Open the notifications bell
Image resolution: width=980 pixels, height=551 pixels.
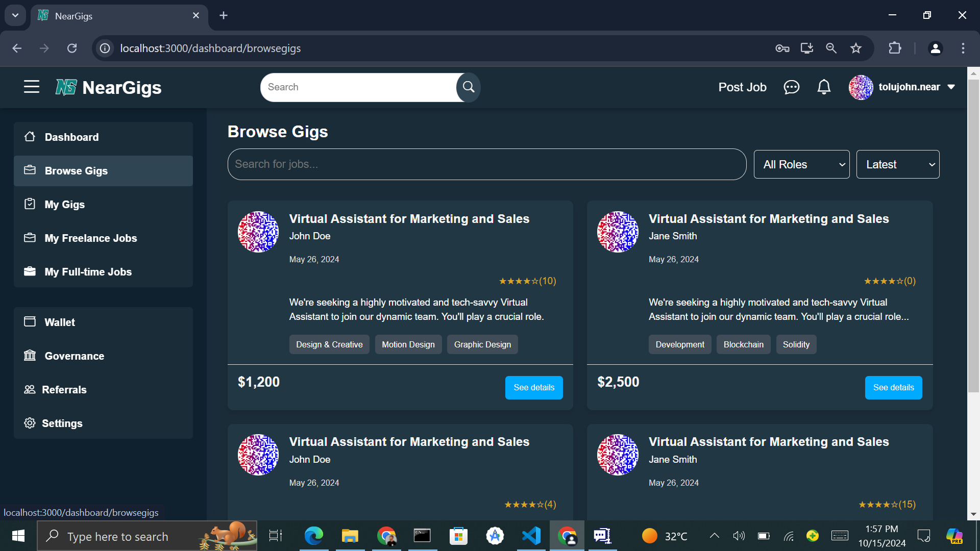coord(824,87)
